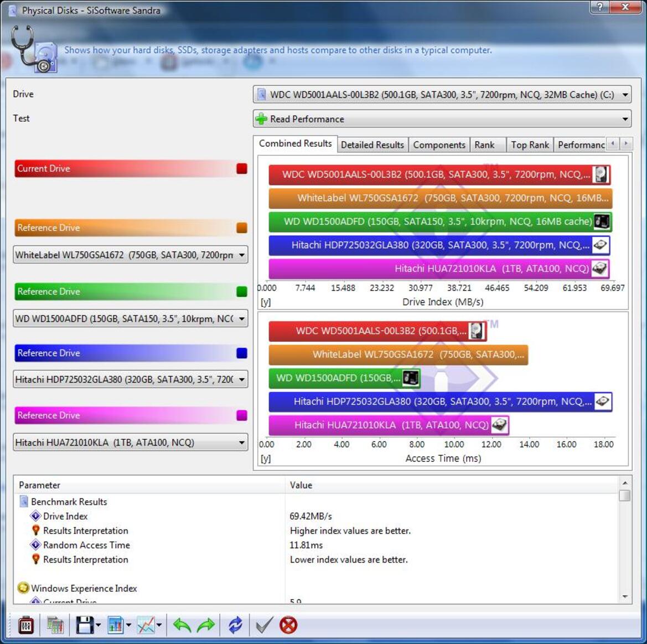647x644 pixels.
Task: Click drive icon on green WD1500ADFD top bar
Action: click(x=601, y=221)
